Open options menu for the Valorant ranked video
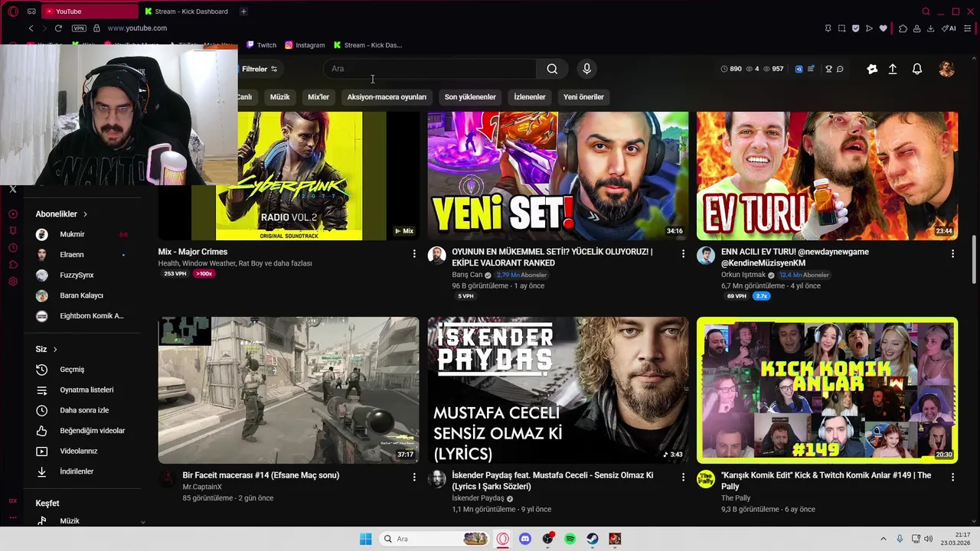 click(x=683, y=253)
